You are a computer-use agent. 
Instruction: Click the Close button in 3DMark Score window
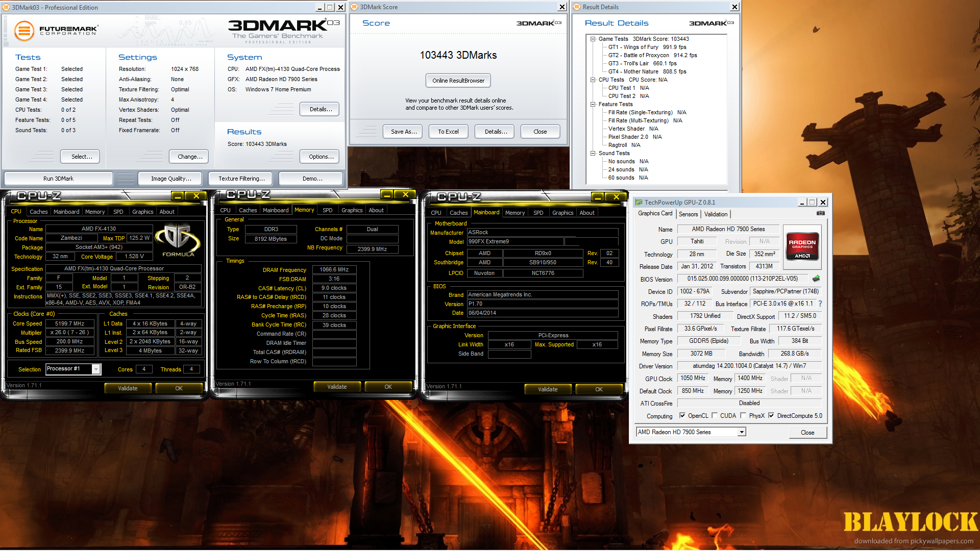[x=540, y=132]
